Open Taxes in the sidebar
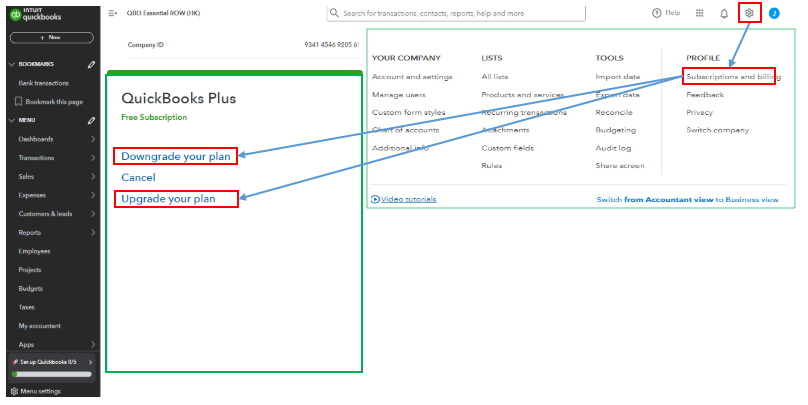Image resolution: width=808 pixels, height=405 pixels. pyautogui.click(x=26, y=307)
